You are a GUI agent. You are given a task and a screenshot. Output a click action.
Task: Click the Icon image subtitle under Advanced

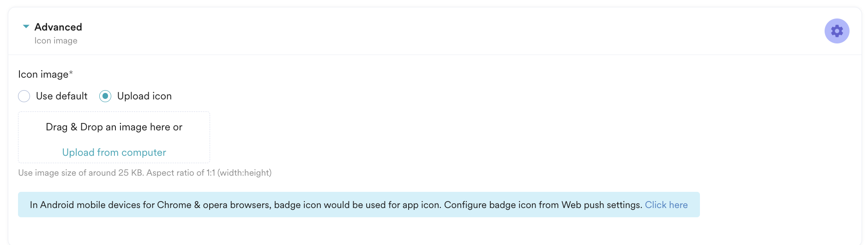(56, 41)
